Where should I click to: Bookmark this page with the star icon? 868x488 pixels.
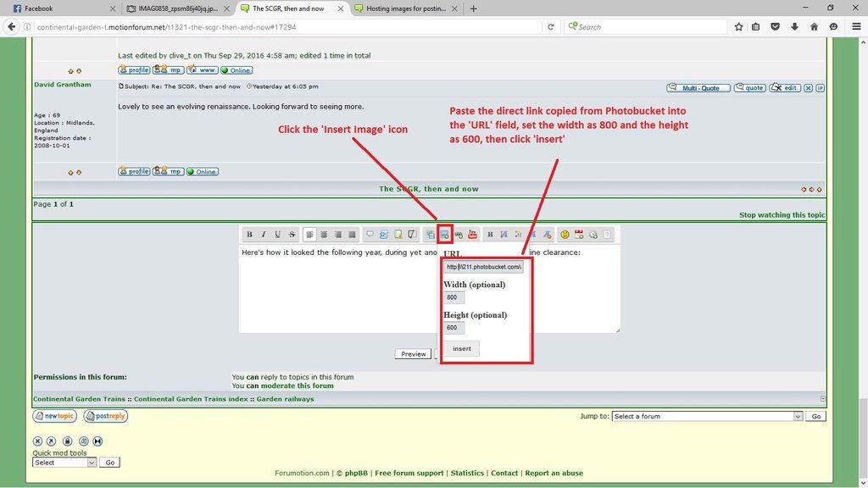click(x=738, y=26)
